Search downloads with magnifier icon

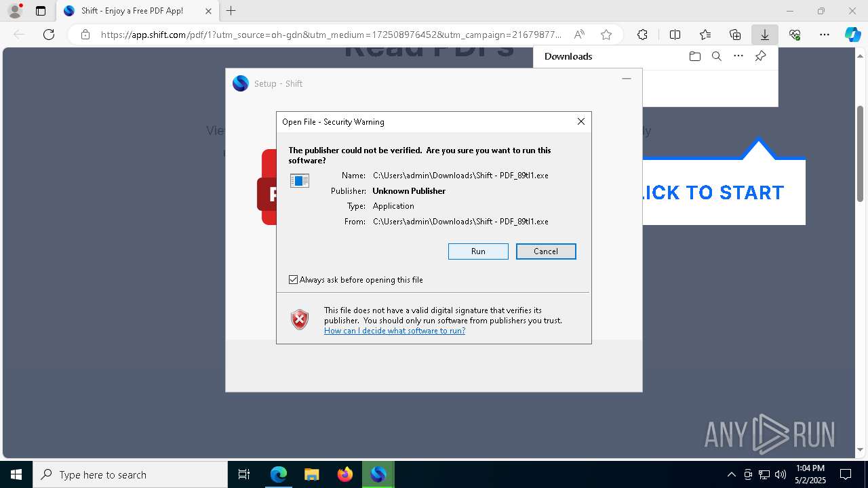coord(716,56)
